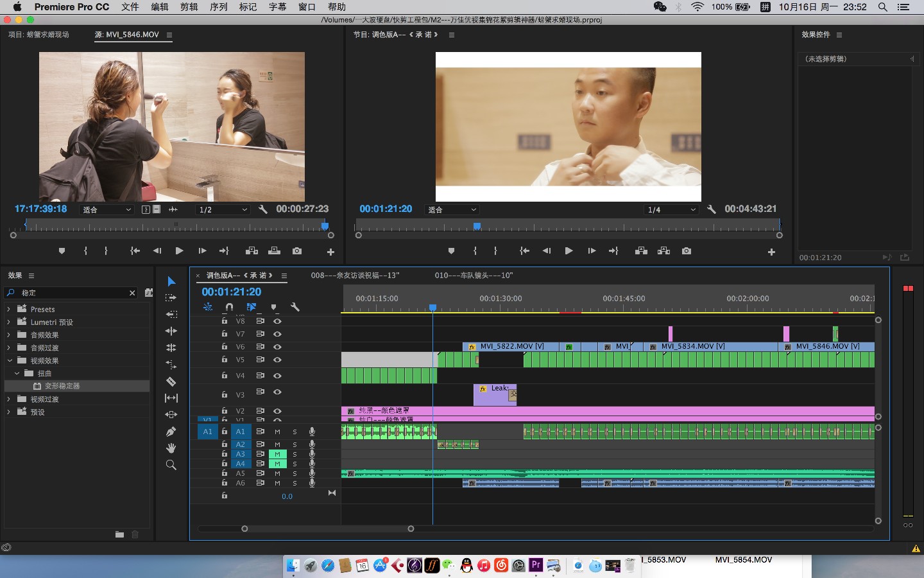Open Source monitor 1/2 resolution dropdown
924x578 pixels.
(x=223, y=210)
